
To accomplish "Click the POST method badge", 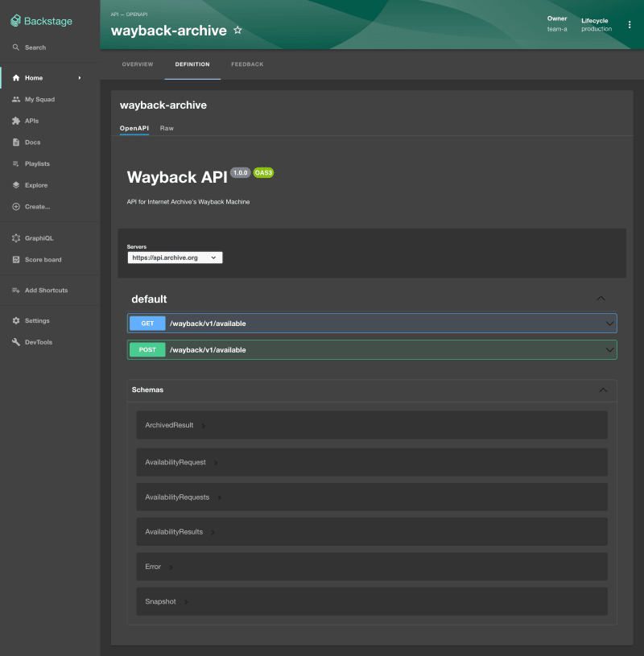I will [147, 350].
